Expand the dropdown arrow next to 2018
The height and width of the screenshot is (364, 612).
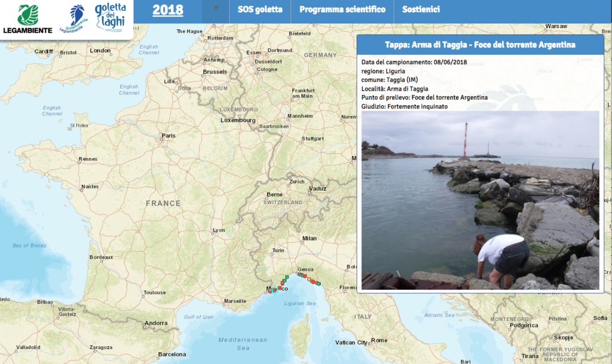[216, 9]
